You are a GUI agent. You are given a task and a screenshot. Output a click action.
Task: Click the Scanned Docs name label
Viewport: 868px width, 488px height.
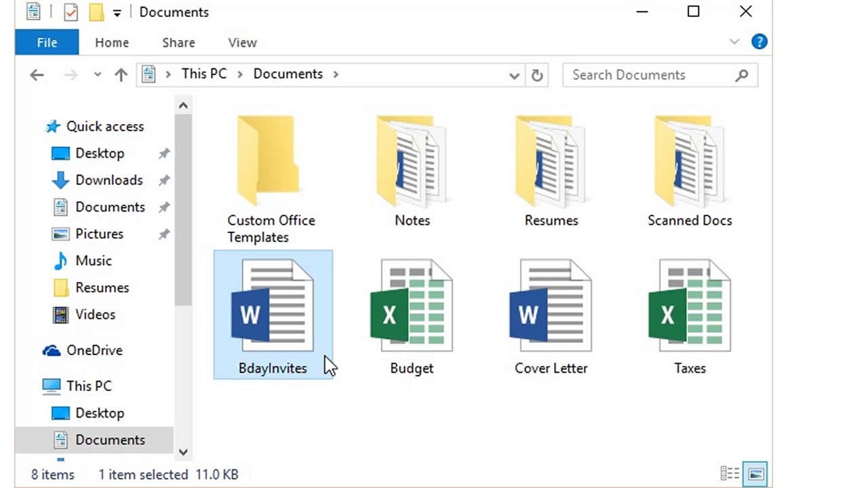click(690, 221)
